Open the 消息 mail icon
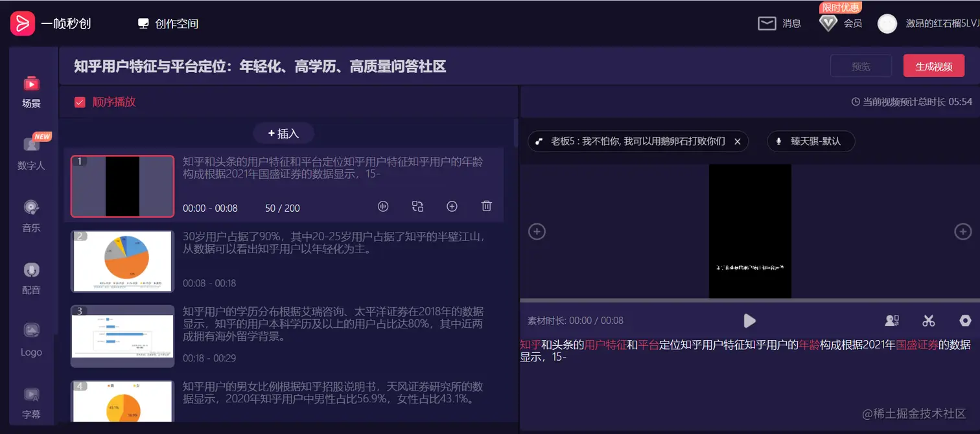Viewport: 980px width, 434px height. (767, 23)
